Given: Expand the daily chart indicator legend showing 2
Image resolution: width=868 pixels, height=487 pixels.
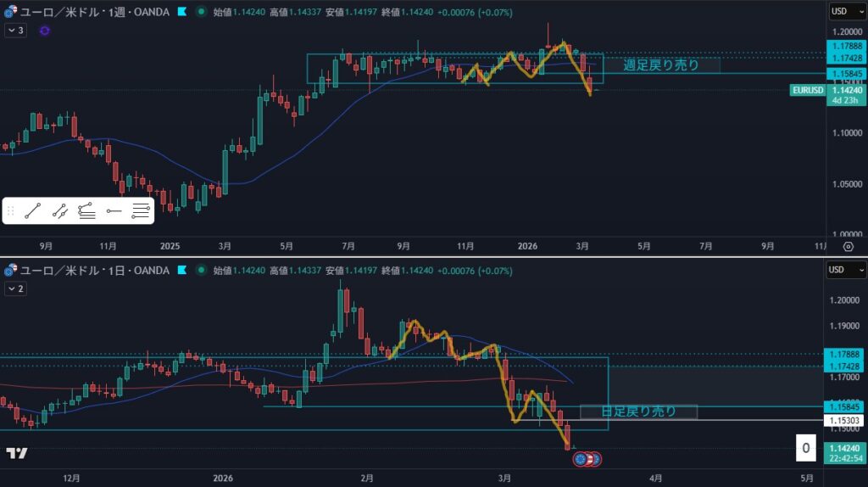Looking at the screenshot, I should pos(15,288).
